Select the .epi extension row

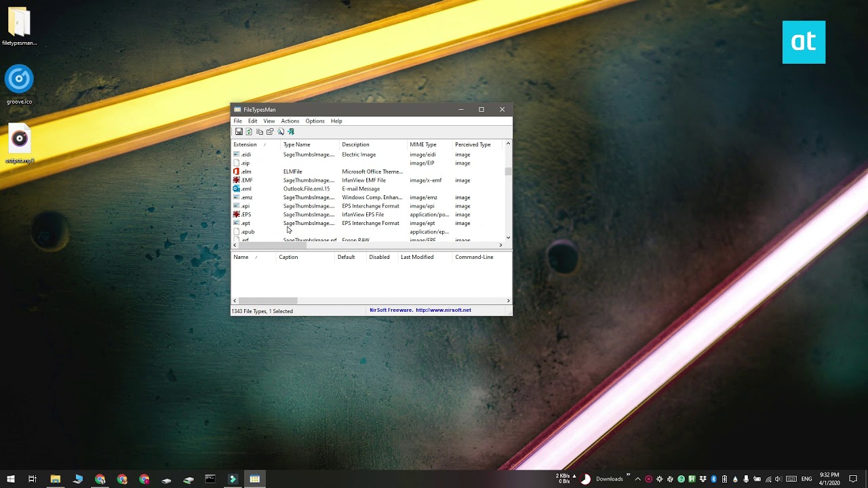(368, 206)
